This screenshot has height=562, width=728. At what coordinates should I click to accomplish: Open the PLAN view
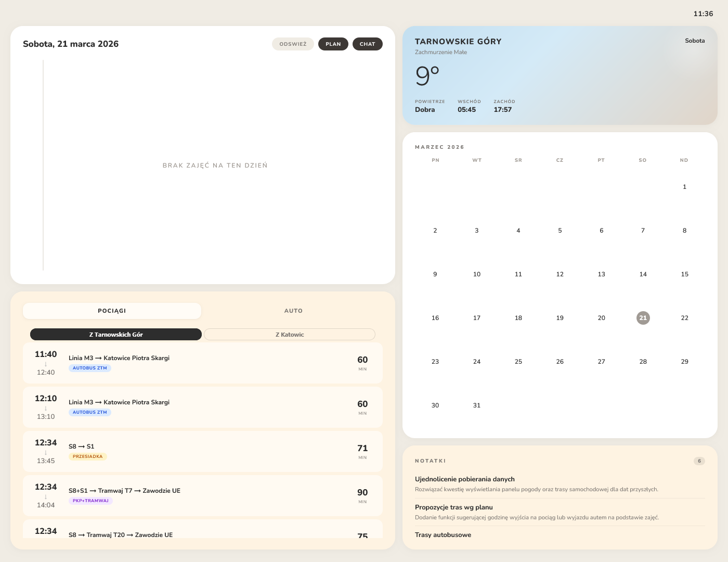[333, 44]
